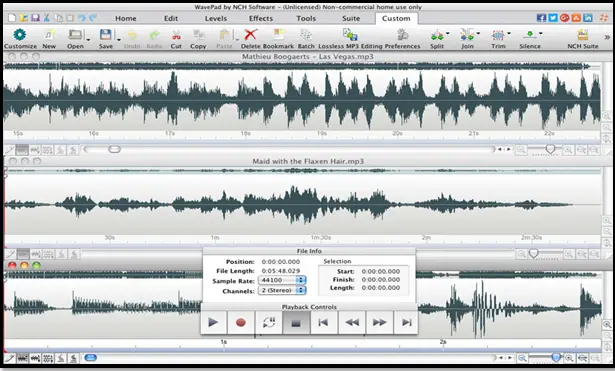
Task: Expand the Silence dropdown arrow
Action: click(x=540, y=33)
